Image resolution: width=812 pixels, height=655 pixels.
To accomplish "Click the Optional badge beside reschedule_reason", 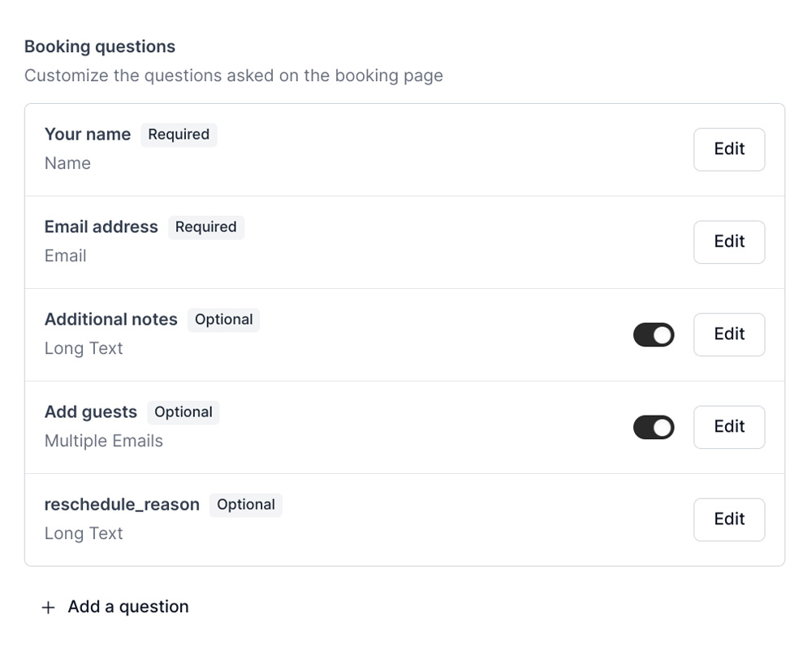I will 246,506.
